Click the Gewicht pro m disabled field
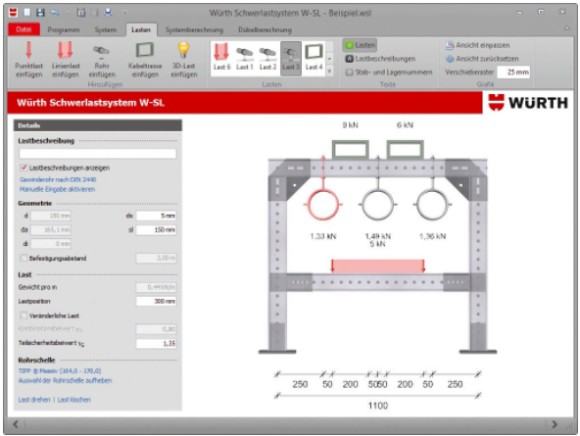 [x=156, y=287]
